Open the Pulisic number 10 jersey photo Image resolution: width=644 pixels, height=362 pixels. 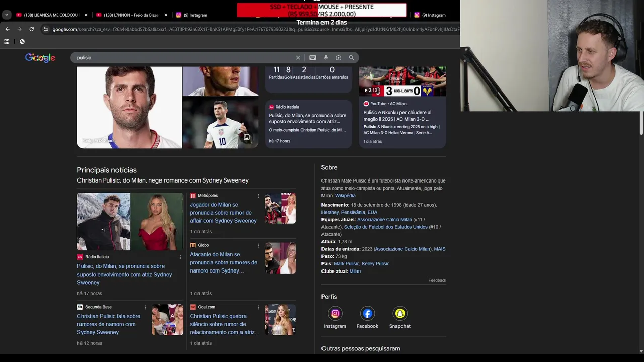pyautogui.click(x=220, y=123)
